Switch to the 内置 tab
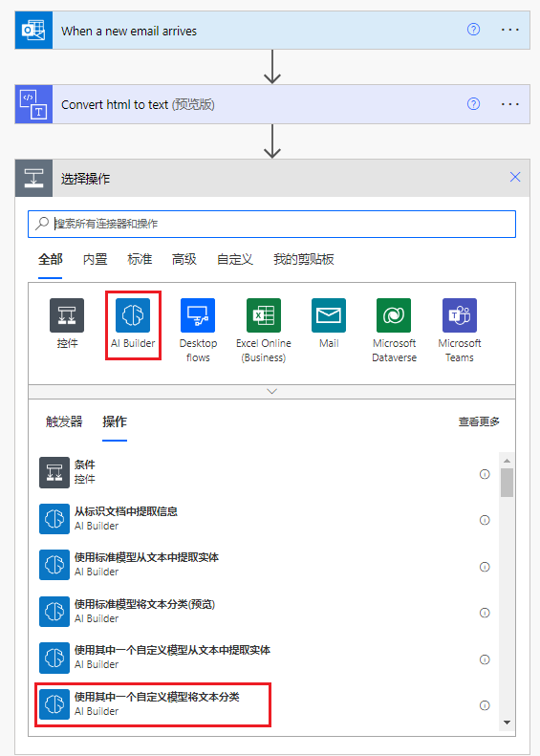Viewport: 540px width, 756px height. pos(95,259)
